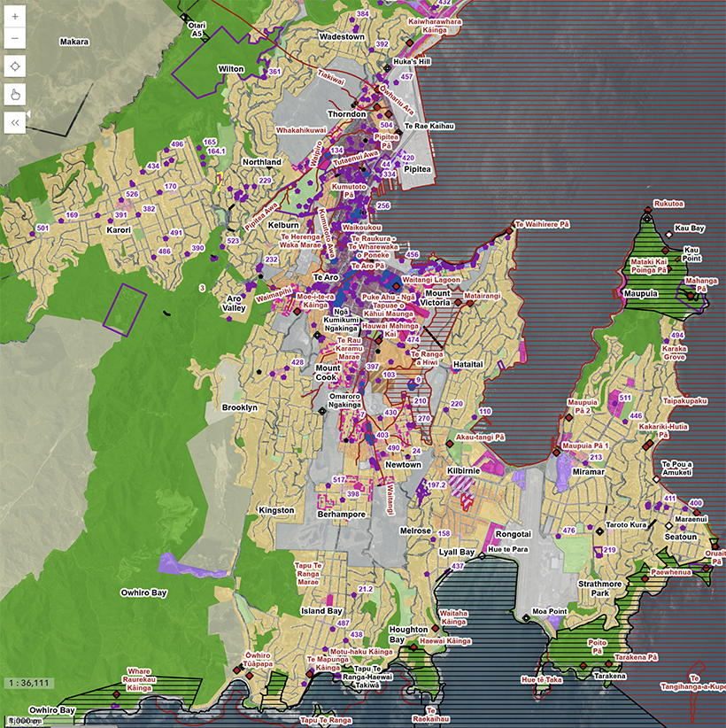Activate the hand pan tool
The width and height of the screenshot is (726, 728).
pyautogui.click(x=14, y=94)
